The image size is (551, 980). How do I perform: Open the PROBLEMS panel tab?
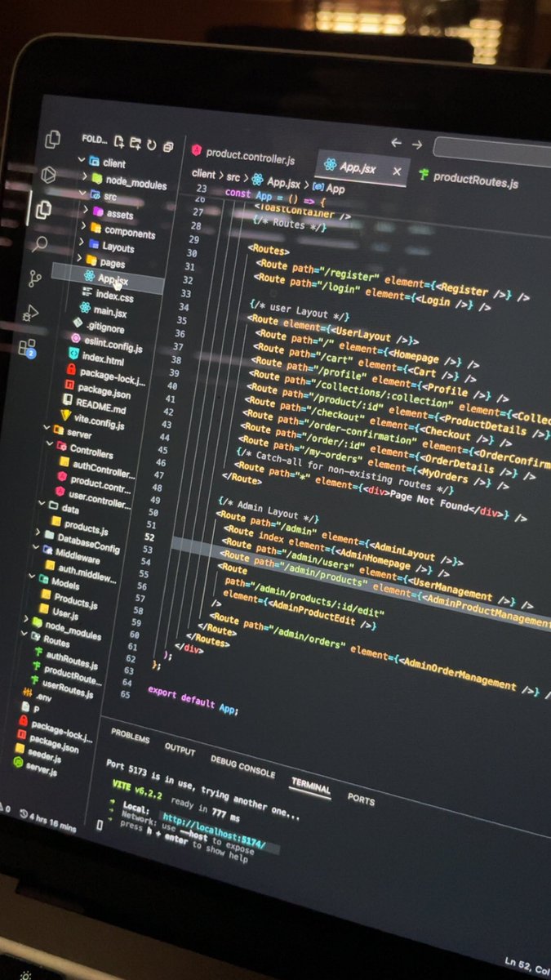(130, 737)
